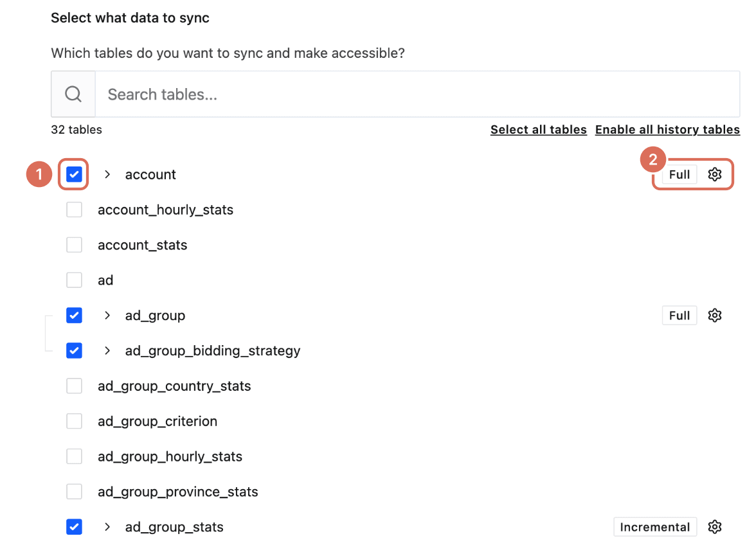Check the ad_group_country_stats checkbox
Screen dimensions: 756x545
click(75, 386)
